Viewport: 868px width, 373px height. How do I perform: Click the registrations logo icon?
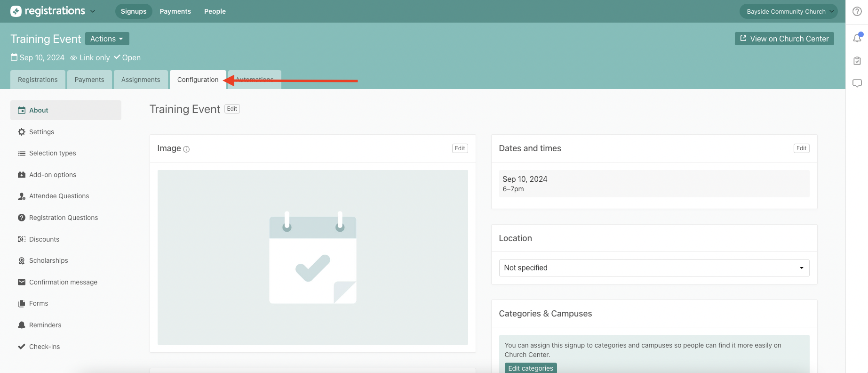coord(16,11)
